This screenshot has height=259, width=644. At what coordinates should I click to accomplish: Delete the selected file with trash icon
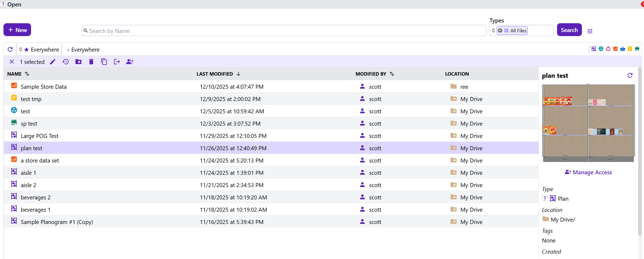point(91,62)
